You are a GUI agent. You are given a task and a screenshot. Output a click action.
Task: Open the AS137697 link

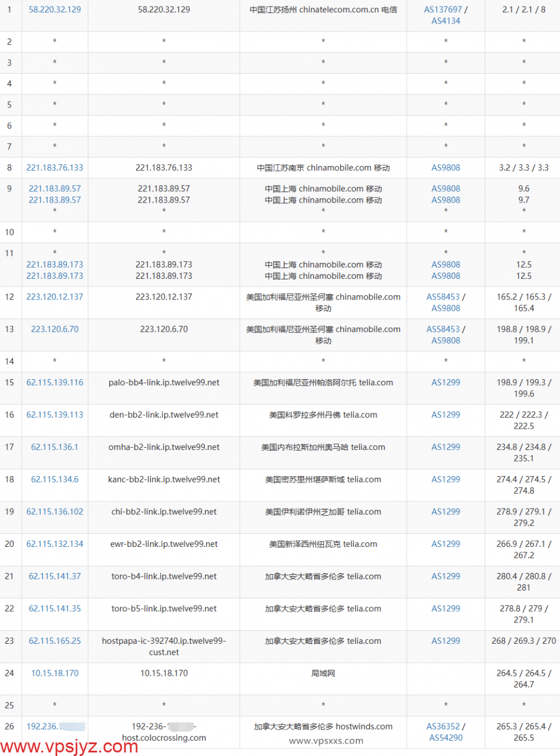[444, 10]
